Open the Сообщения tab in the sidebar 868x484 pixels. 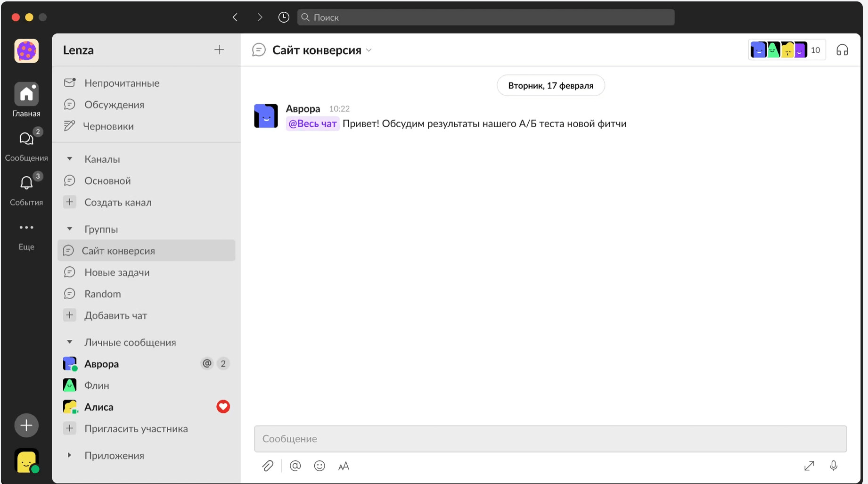tap(26, 144)
